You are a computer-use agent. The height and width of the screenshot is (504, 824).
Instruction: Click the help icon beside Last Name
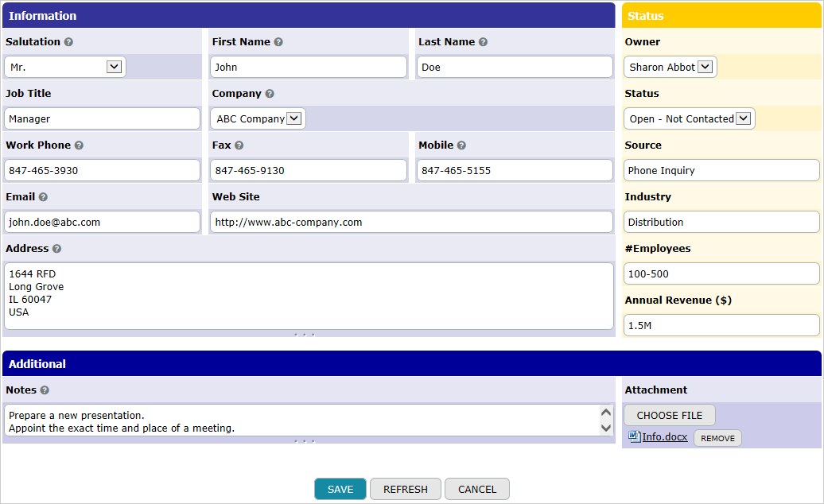483,42
